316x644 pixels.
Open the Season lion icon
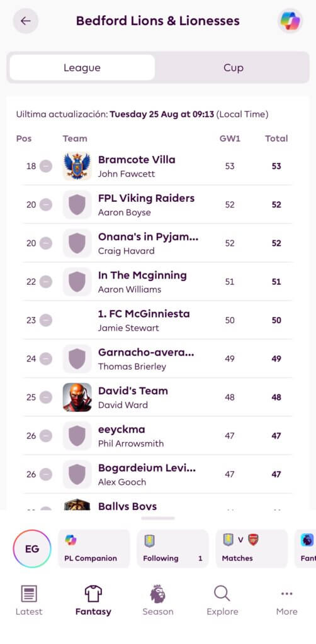point(158,594)
